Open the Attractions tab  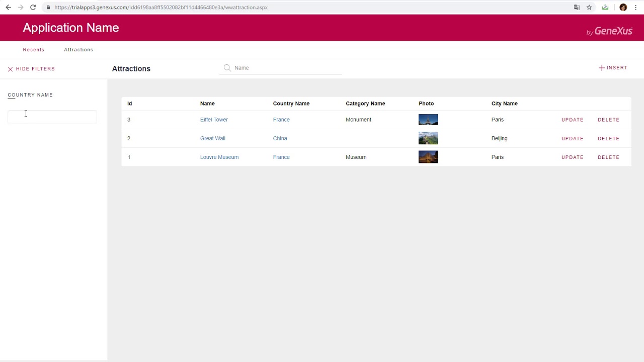(78, 50)
